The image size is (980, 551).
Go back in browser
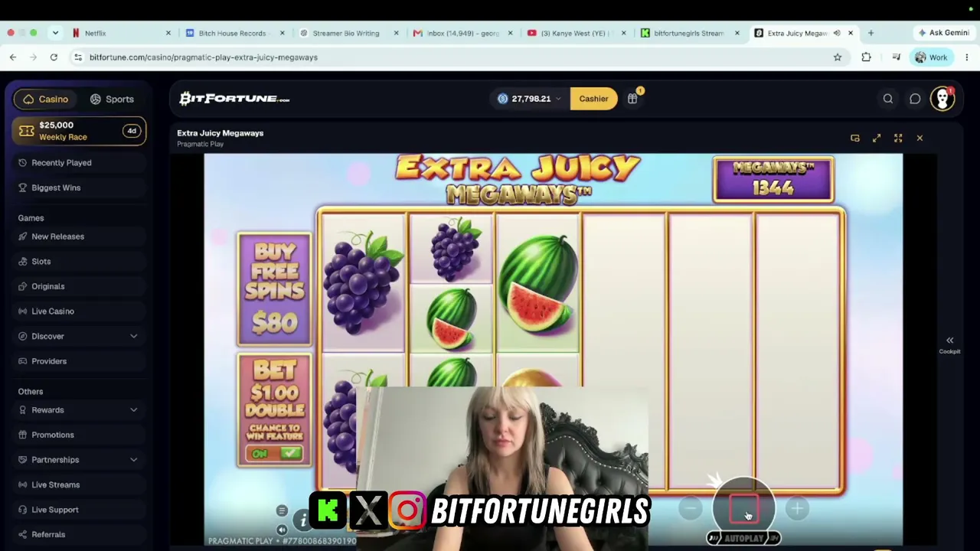click(x=13, y=57)
